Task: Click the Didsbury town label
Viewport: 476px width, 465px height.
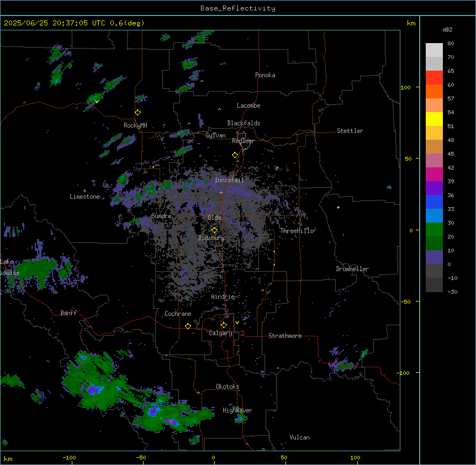Action: [211, 238]
